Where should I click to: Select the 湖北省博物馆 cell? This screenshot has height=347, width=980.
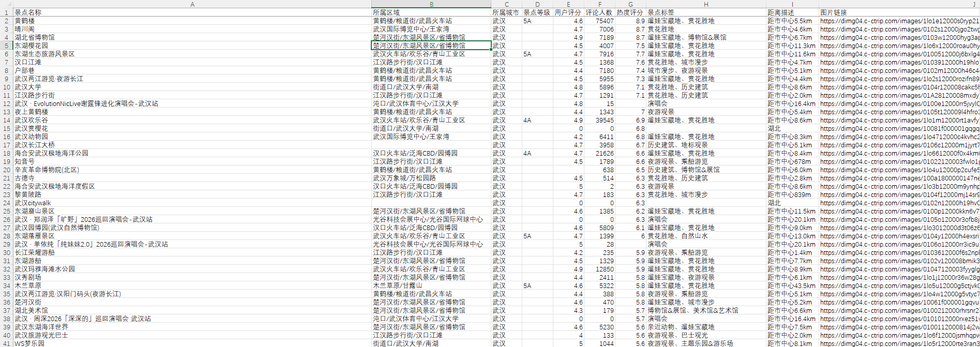[x=192, y=37]
